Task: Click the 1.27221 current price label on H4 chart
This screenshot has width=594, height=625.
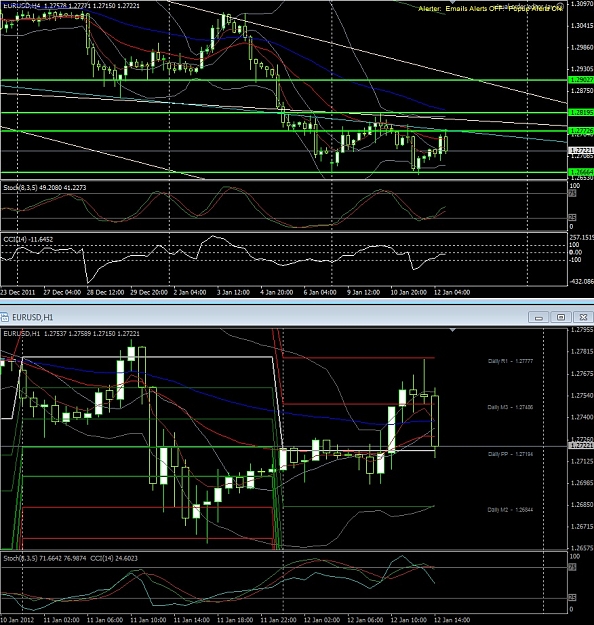Action: pos(581,150)
